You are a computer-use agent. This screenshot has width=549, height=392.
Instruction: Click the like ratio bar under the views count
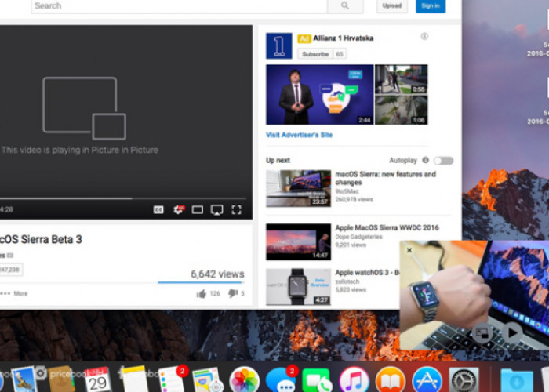tap(201, 282)
